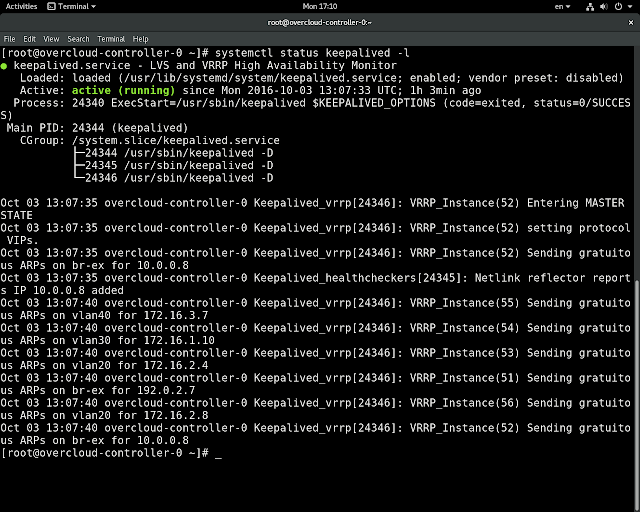This screenshot has width=640, height=512.
Task: Open the clock and calendar at Mon 17:10
Action: coord(320,6)
